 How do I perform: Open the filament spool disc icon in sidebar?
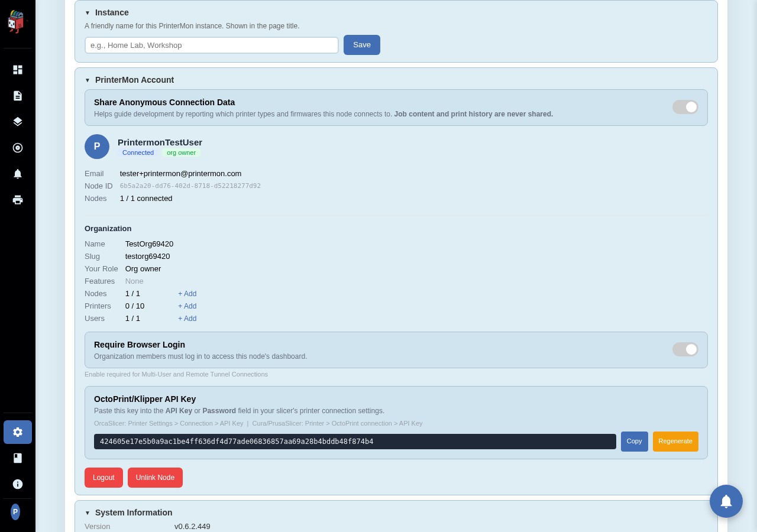coord(18,148)
